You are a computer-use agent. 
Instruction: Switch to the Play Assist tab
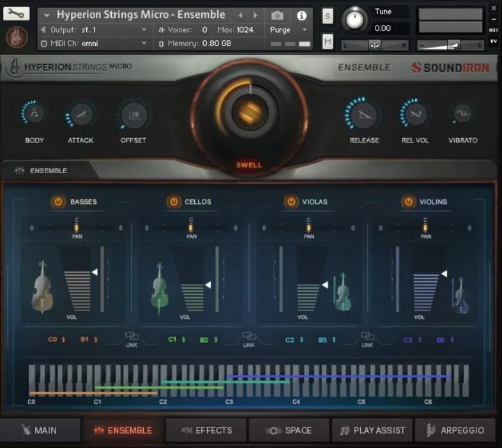[372, 430]
